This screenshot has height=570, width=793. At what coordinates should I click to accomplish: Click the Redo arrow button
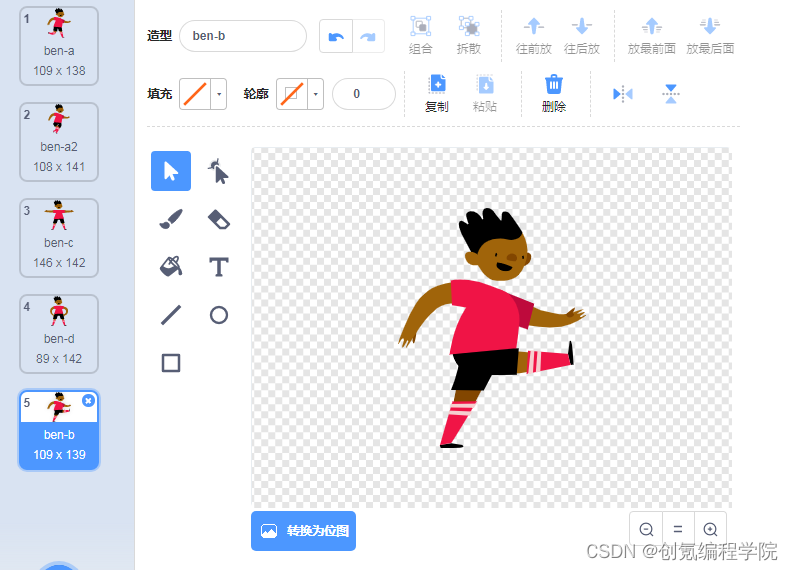point(368,36)
